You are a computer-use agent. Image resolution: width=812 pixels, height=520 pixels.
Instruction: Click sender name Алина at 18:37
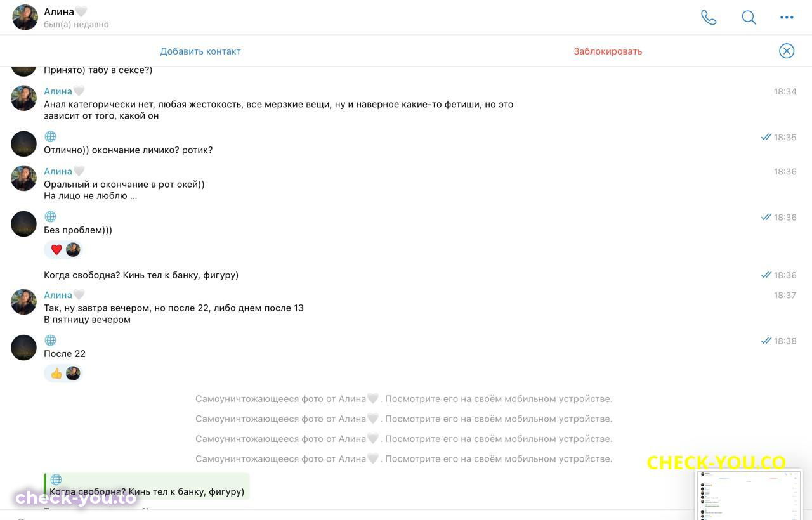(64, 295)
